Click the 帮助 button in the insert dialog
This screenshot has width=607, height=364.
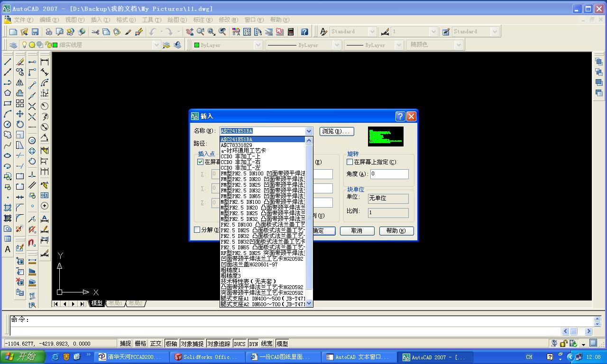tap(396, 231)
